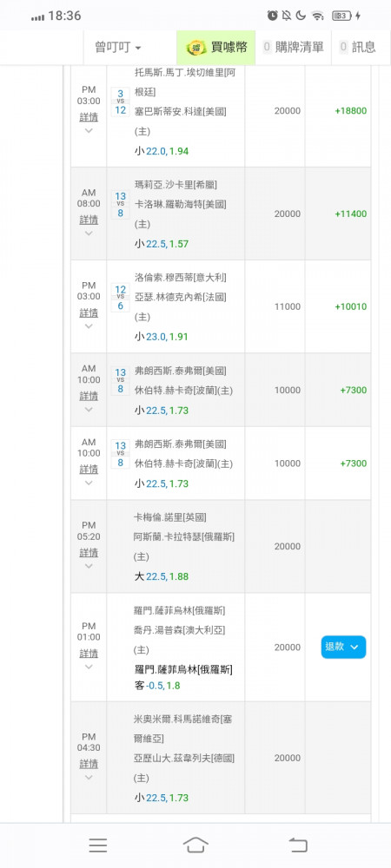391x868 pixels.
Task: Open the 訊息 messages tab
Action: [x=357, y=48]
